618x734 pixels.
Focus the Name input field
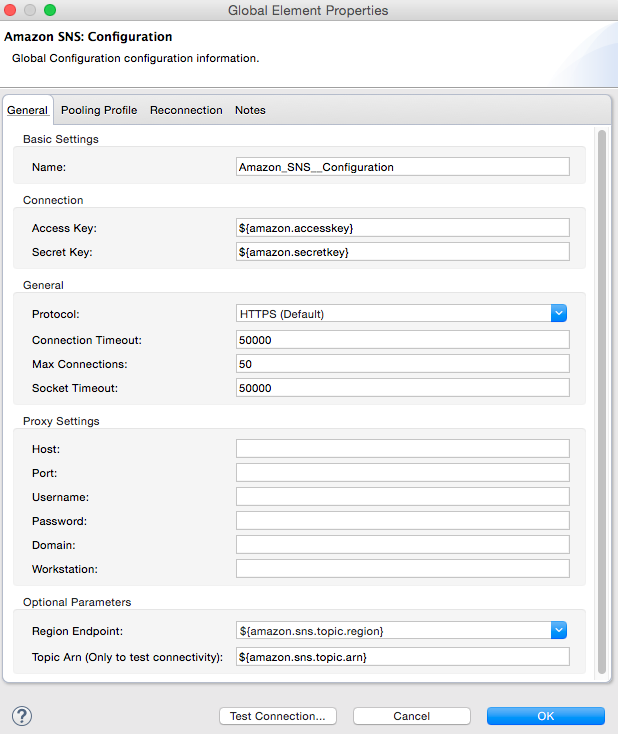tap(403, 167)
